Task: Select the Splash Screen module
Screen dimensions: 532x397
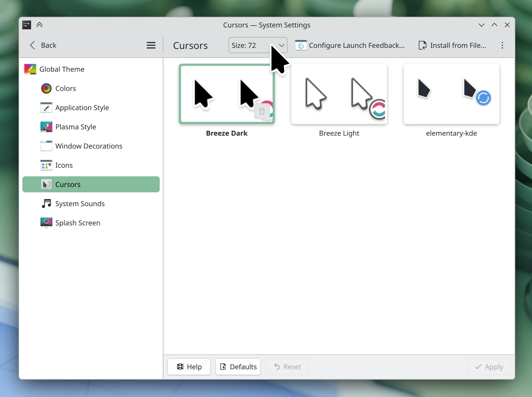Action: (x=78, y=223)
